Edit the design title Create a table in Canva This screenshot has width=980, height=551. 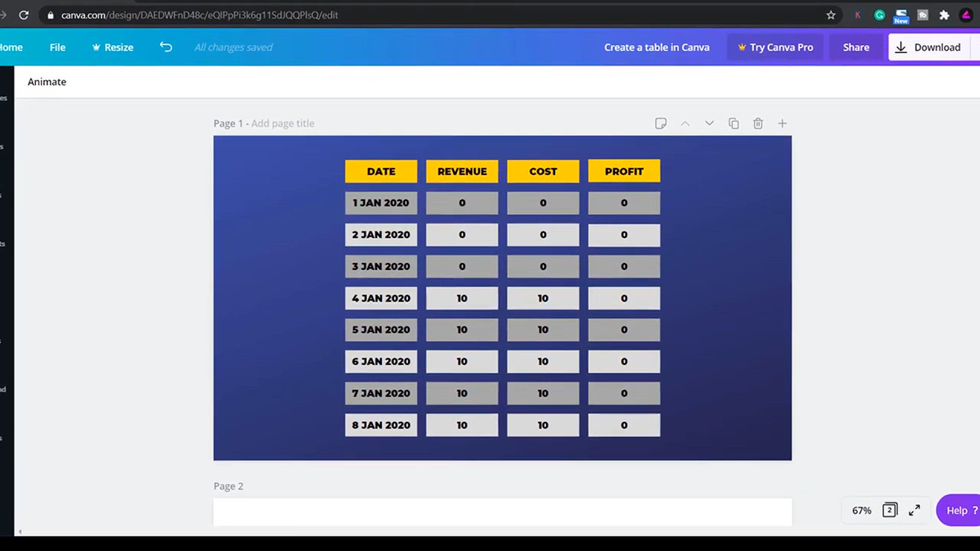[x=657, y=47]
